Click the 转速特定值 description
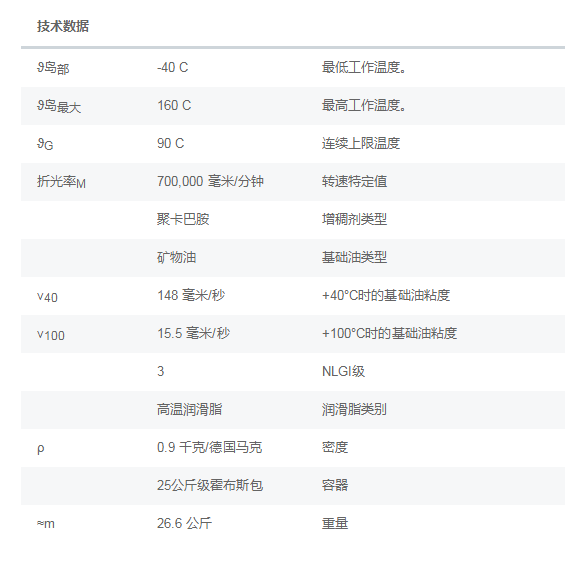The height and width of the screenshot is (571, 565). tap(354, 181)
